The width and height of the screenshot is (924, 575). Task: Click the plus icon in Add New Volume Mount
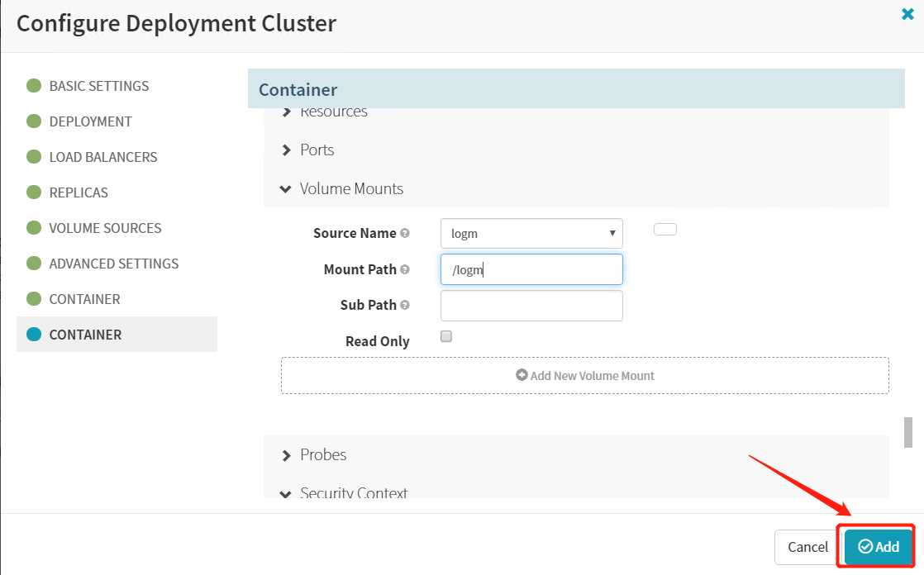522,375
